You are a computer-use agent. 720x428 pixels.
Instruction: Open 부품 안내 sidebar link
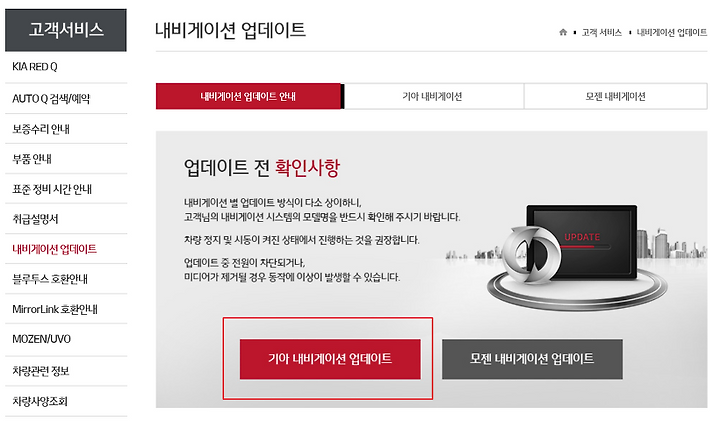66,159
